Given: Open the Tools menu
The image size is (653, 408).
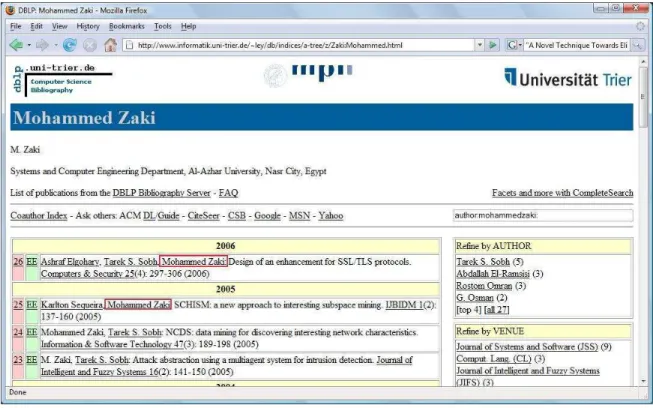Looking at the screenshot, I should point(162,26).
